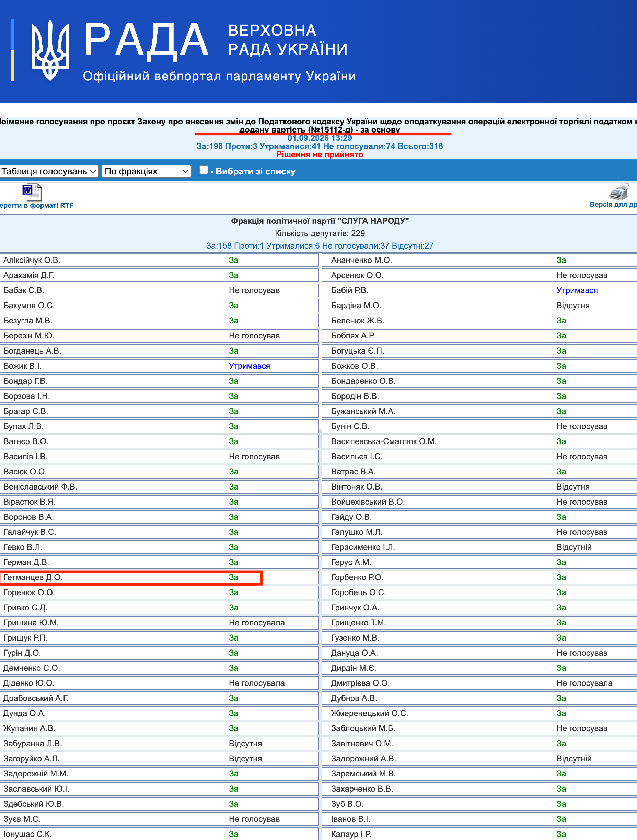Click the 'РАДА' header title
The width and height of the screenshot is (637, 840).
click(x=146, y=40)
